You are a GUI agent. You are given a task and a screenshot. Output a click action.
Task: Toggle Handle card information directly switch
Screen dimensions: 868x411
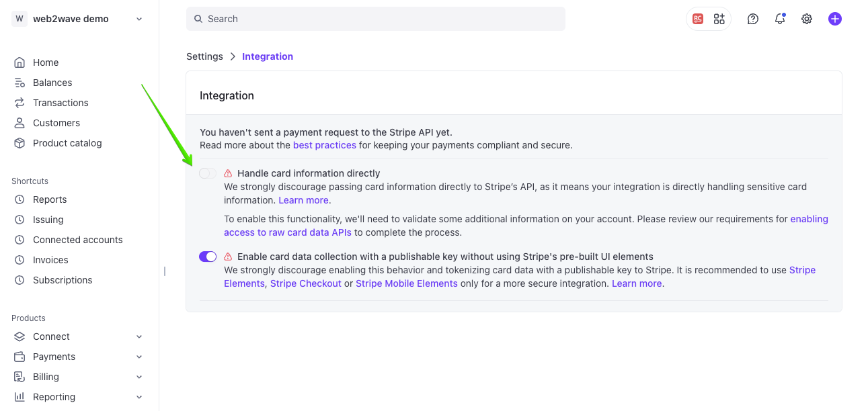pos(208,173)
